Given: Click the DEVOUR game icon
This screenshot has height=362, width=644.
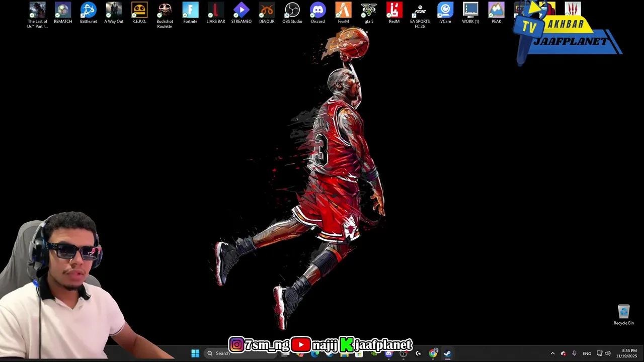Looking at the screenshot, I should 267,13.
